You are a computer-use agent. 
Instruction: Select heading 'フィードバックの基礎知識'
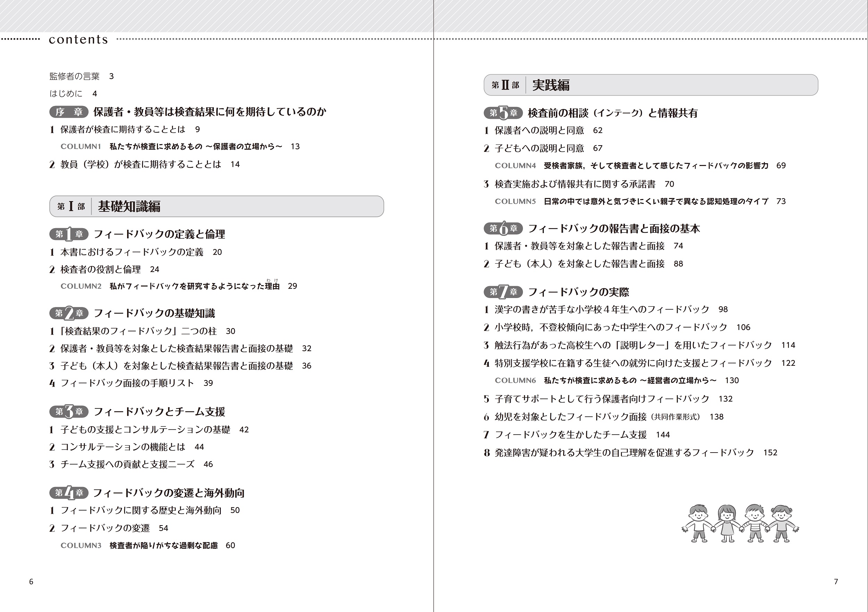point(154,314)
